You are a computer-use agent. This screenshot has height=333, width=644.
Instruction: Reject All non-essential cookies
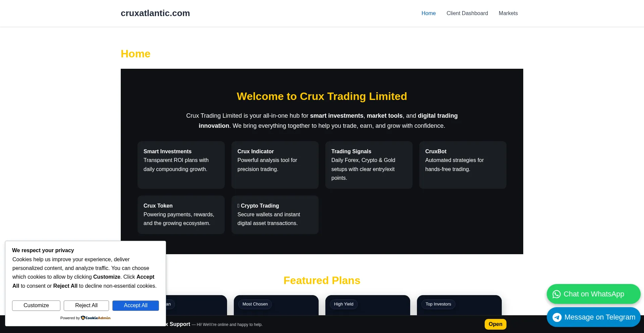[x=86, y=306]
